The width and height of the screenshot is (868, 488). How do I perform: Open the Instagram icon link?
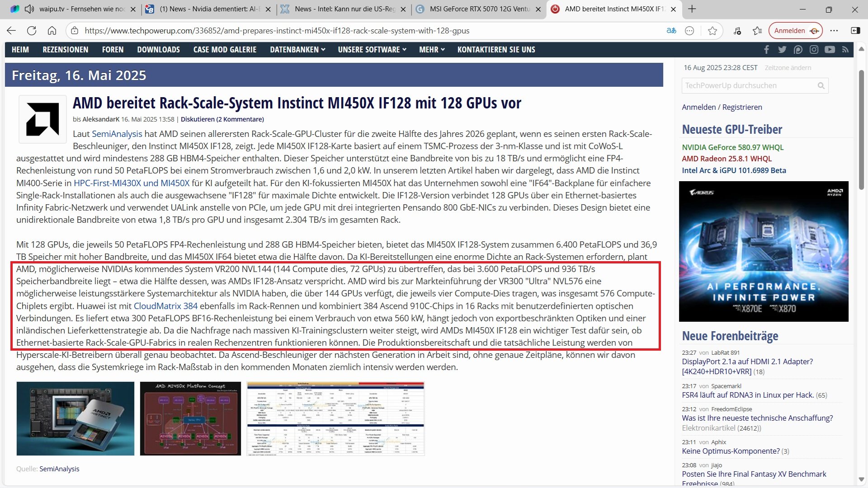[814, 50]
